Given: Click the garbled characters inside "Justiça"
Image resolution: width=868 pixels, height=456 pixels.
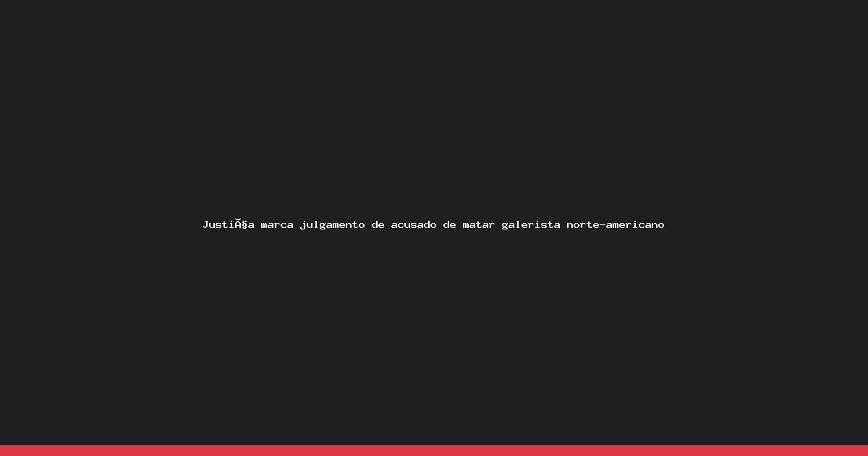Looking at the screenshot, I should pyautogui.click(x=242, y=224).
